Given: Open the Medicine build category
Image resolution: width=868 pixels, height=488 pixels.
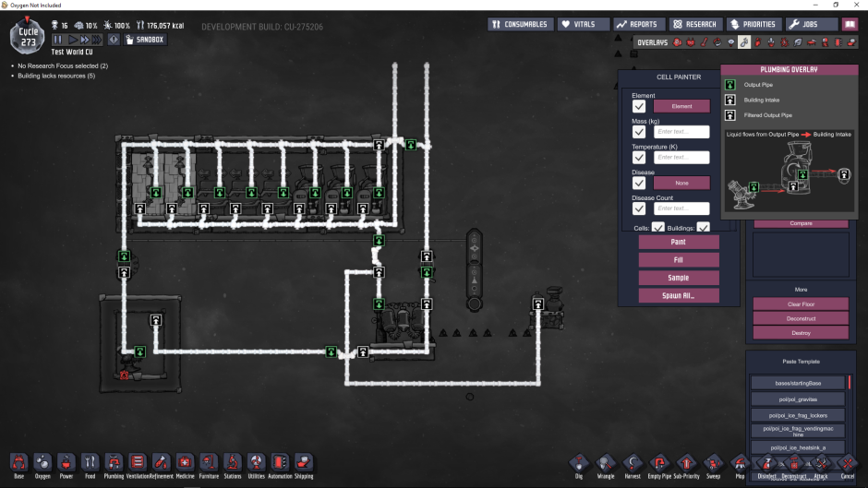Looking at the screenshot, I should pyautogui.click(x=185, y=466).
